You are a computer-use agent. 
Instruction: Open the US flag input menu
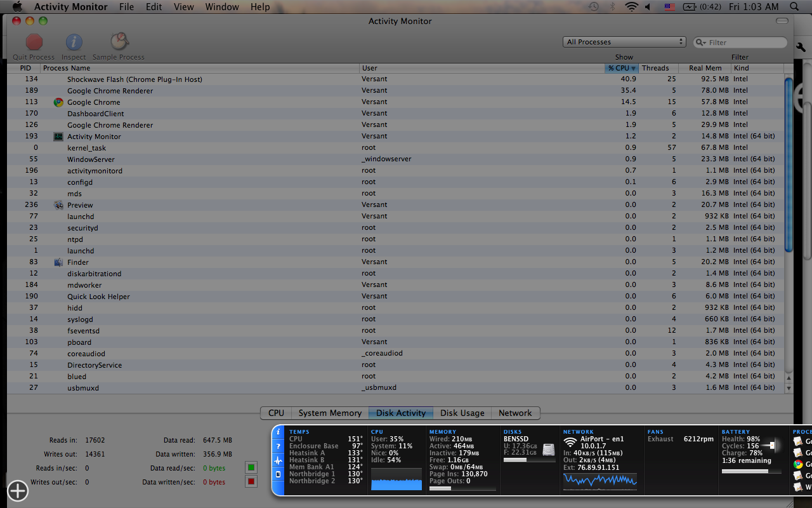tap(670, 7)
